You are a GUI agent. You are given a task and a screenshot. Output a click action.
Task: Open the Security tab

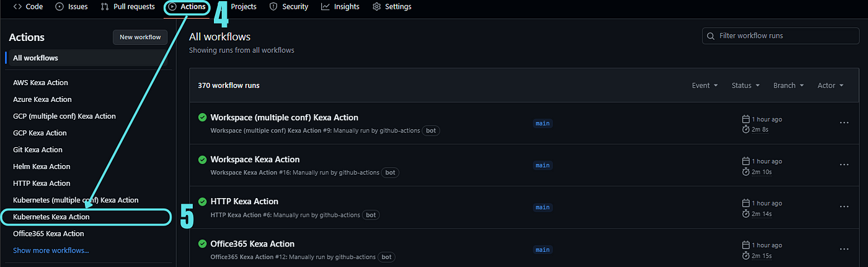[x=289, y=6]
